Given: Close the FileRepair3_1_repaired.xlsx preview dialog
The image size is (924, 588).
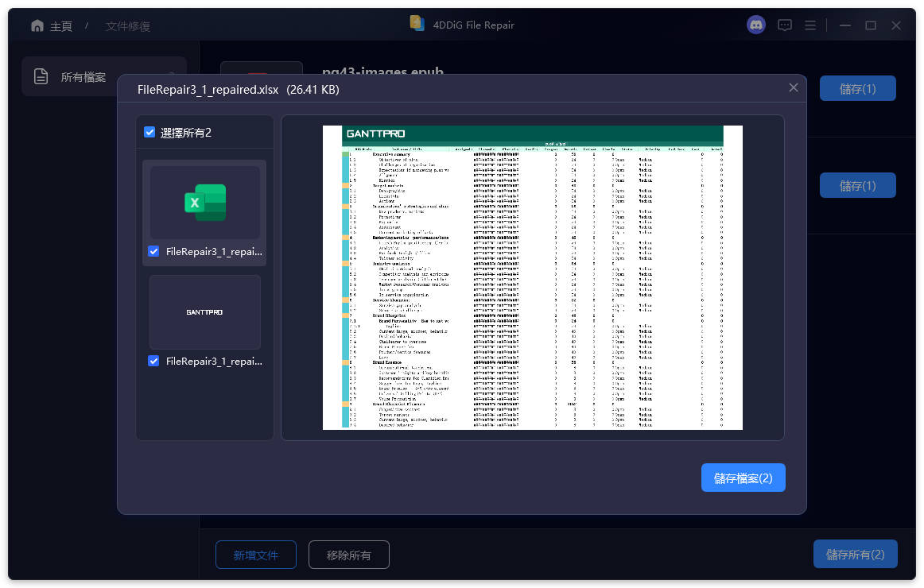Looking at the screenshot, I should pyautogui.click(x=793, y=87).
